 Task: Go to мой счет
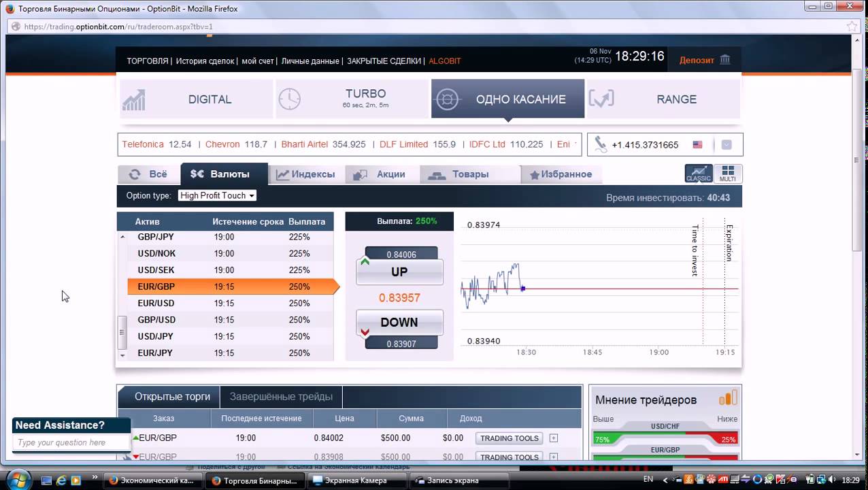(x=258, y=61)
